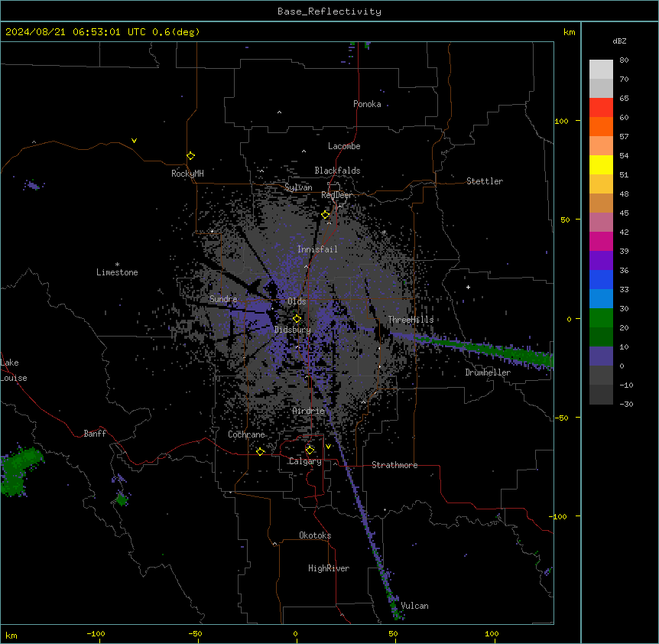Click the yellow station marker near Olds
The width and height of the screenshot is (659, 644).
click(297, 318)
